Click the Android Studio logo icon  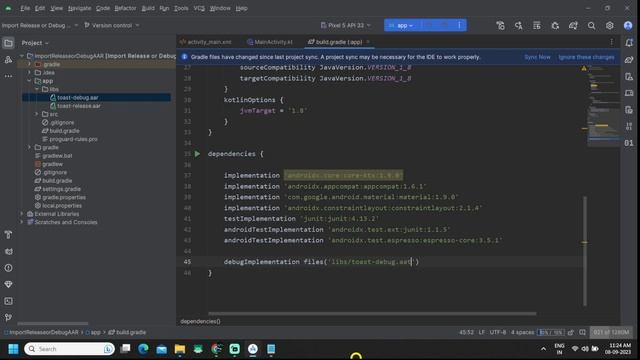pos(8,8)
